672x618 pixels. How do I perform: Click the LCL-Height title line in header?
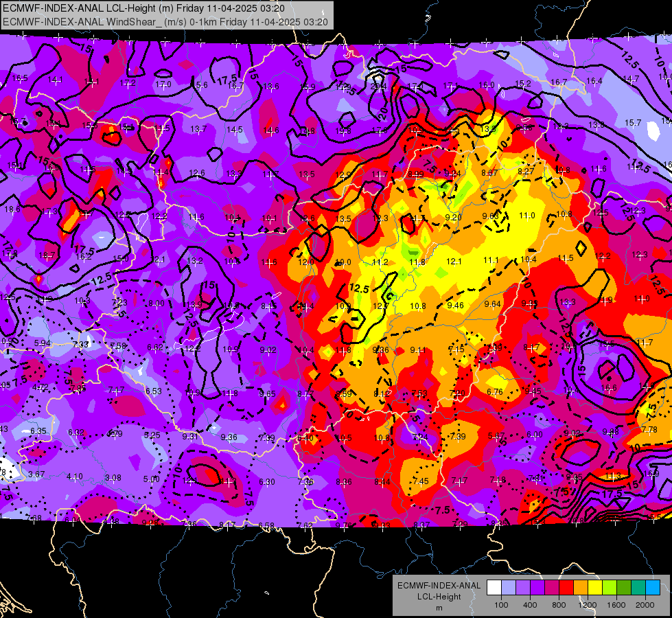click(143, 8)
